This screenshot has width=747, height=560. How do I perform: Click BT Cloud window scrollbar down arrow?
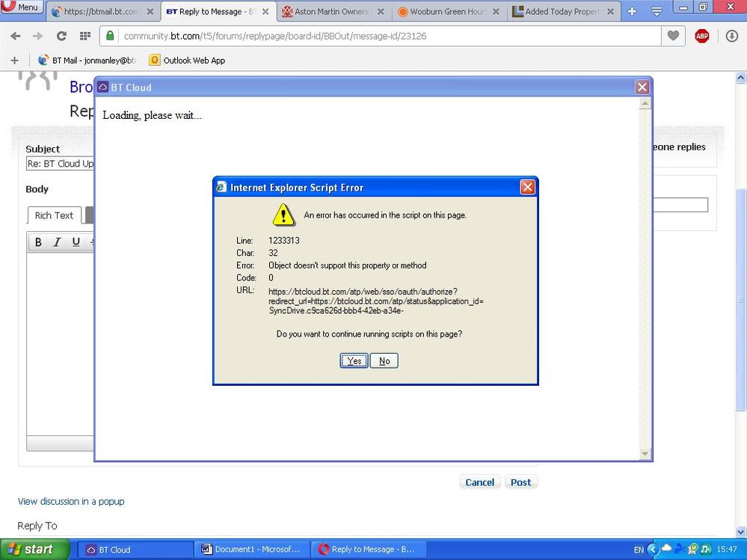[x=645, y=454]
